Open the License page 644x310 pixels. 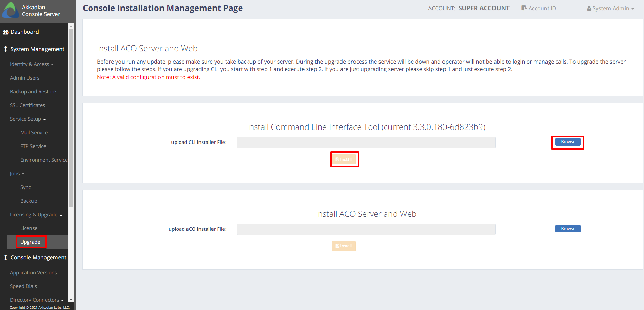pyautogui.click(x=29, y=228)
